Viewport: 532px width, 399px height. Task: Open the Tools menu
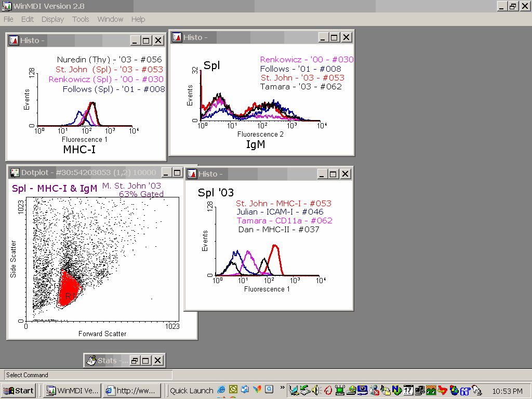tap(81, 19)
